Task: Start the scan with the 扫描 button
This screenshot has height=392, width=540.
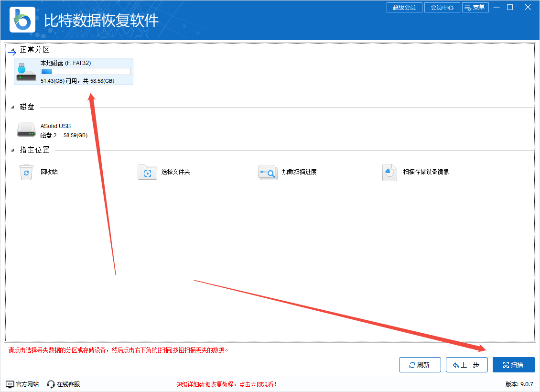Action: click(514, 365)
